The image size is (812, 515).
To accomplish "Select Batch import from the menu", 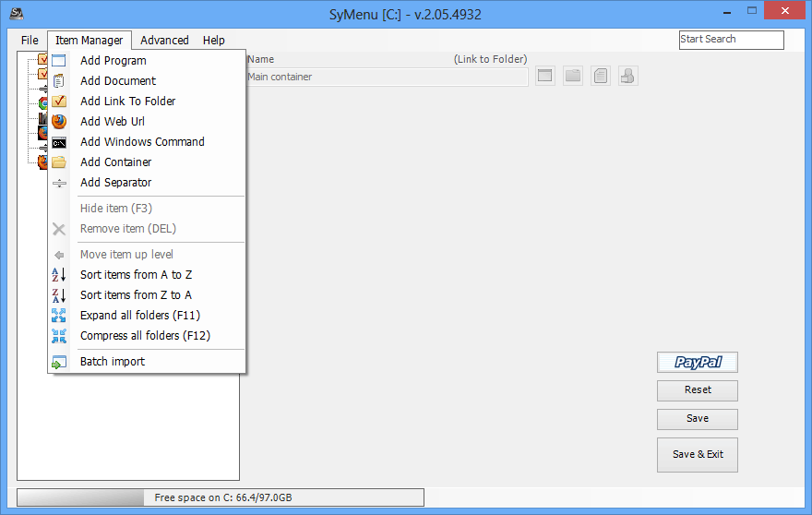I will click(112, 362).
